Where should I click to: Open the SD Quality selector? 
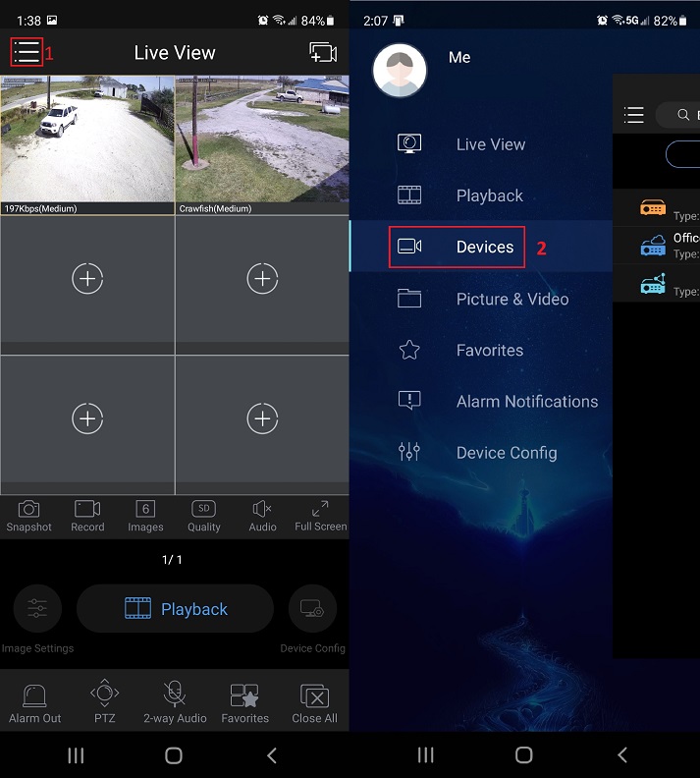pyautogui.click(x=203, y=515)
